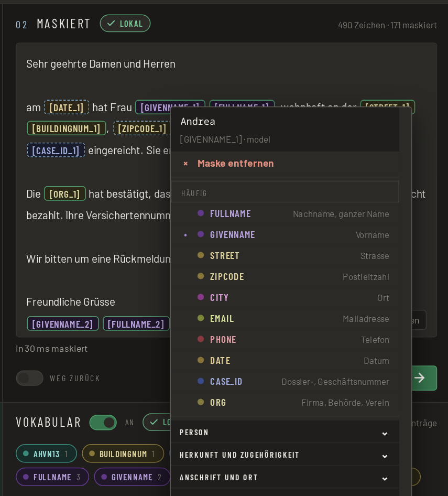448x496 pixels.
Task: Click the [DATE_1] masked token
Action: tap(67, 107)
